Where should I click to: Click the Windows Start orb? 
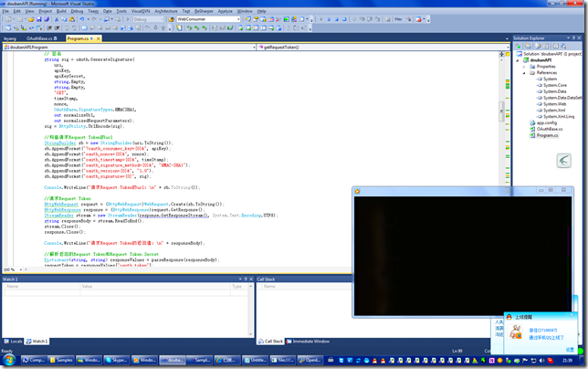coord(9,360)
